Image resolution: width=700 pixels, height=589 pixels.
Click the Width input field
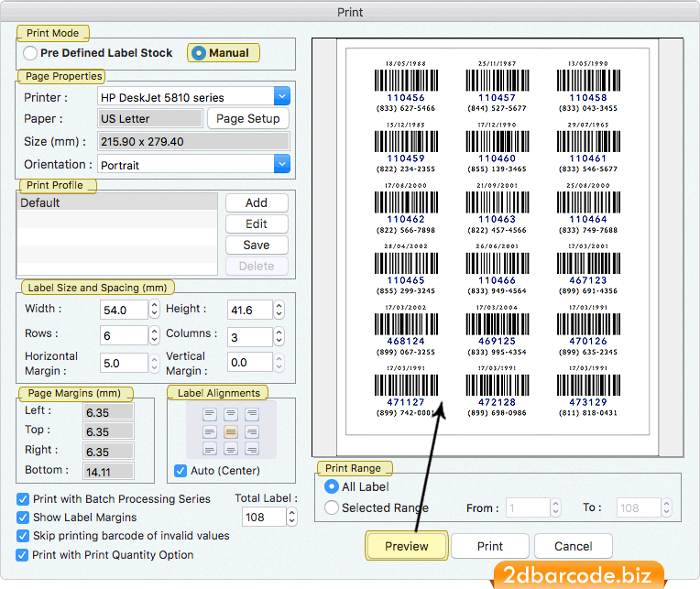(x=124, y=310)
